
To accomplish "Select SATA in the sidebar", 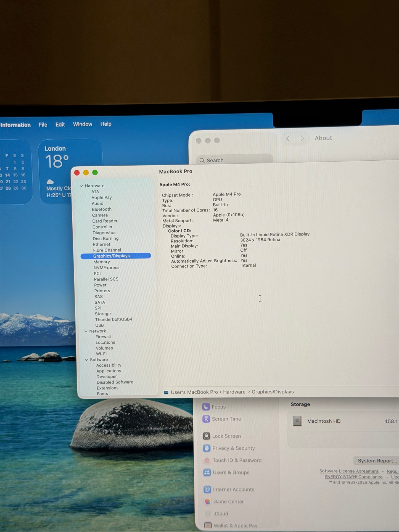I will 100,302.
